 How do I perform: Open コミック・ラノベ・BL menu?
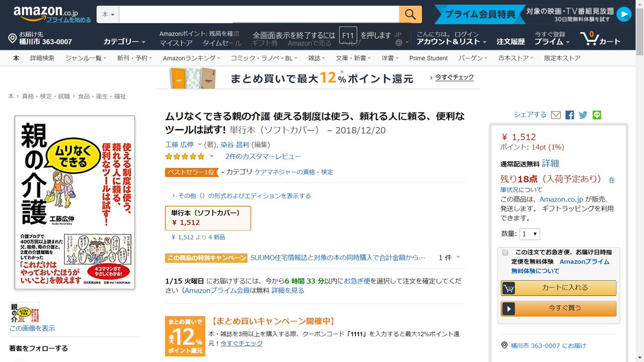(x=264, y=58)
